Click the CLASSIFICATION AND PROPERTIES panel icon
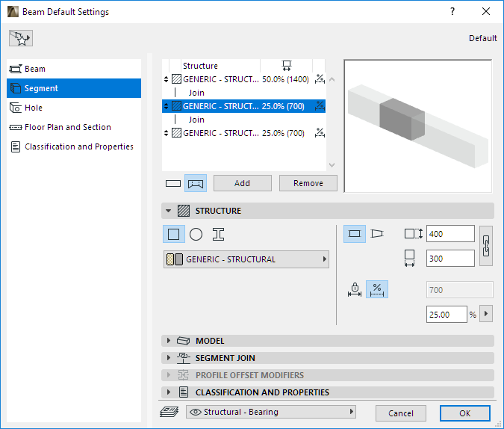The height and width of the screenshot is (429, 504). [184, 392]
